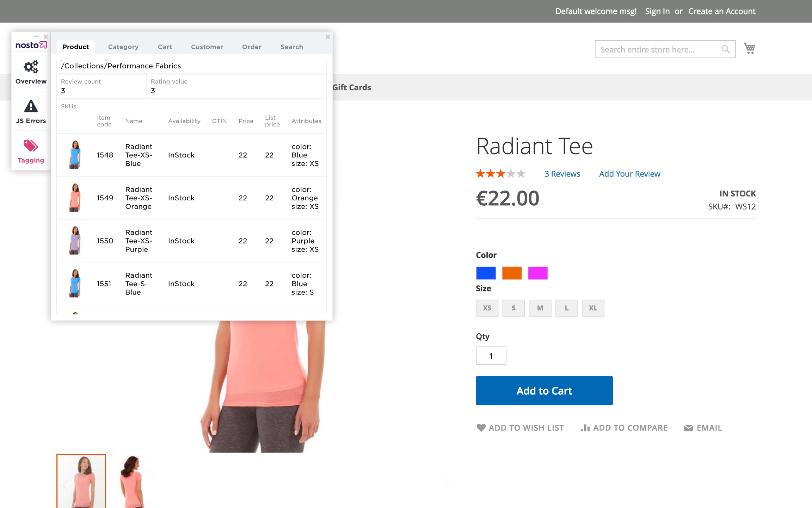Viewport: 812px width, 508px height.
Task: Click the gallery next arrow chevron
Action: click(x=447, y=482)
